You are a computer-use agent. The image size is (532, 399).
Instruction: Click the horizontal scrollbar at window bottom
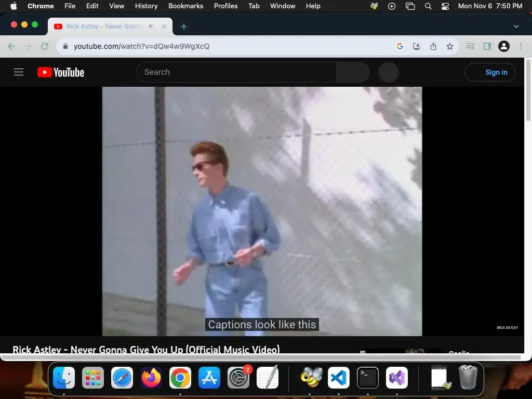(x=261, y=357)
